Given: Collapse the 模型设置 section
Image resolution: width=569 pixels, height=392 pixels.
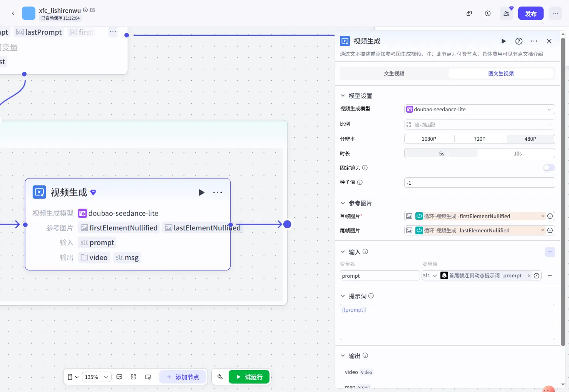Looking at the screenshot, I should pos(343,96).
